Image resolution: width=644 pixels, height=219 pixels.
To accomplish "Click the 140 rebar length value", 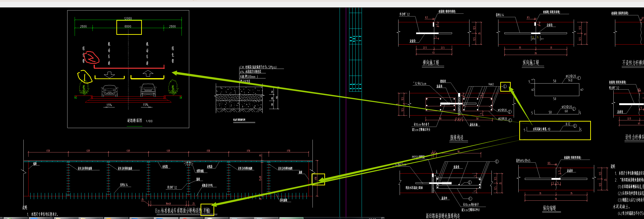I will [570, 81].
